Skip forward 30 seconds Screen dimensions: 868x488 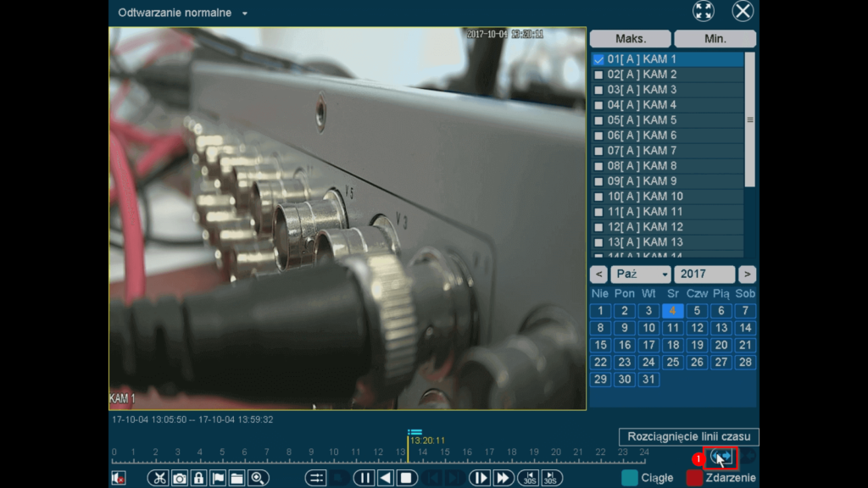click(x=552, y=478)
